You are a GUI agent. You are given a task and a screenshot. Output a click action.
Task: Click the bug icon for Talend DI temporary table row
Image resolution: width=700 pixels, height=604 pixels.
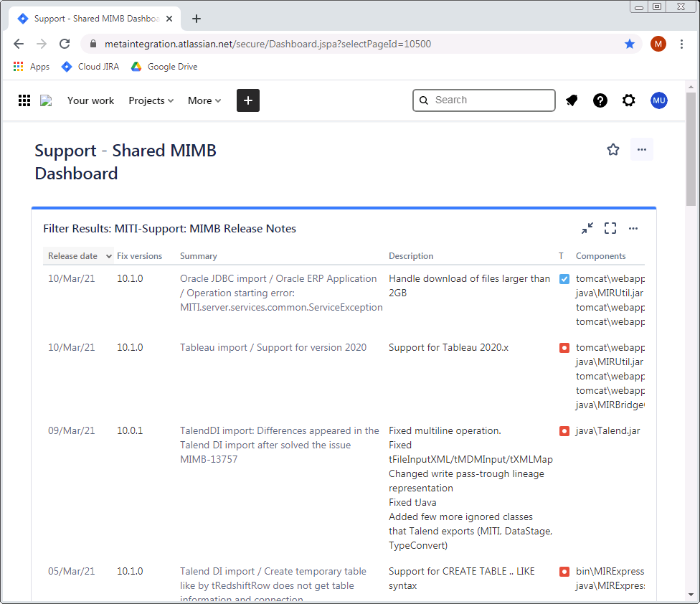point(564,572)
